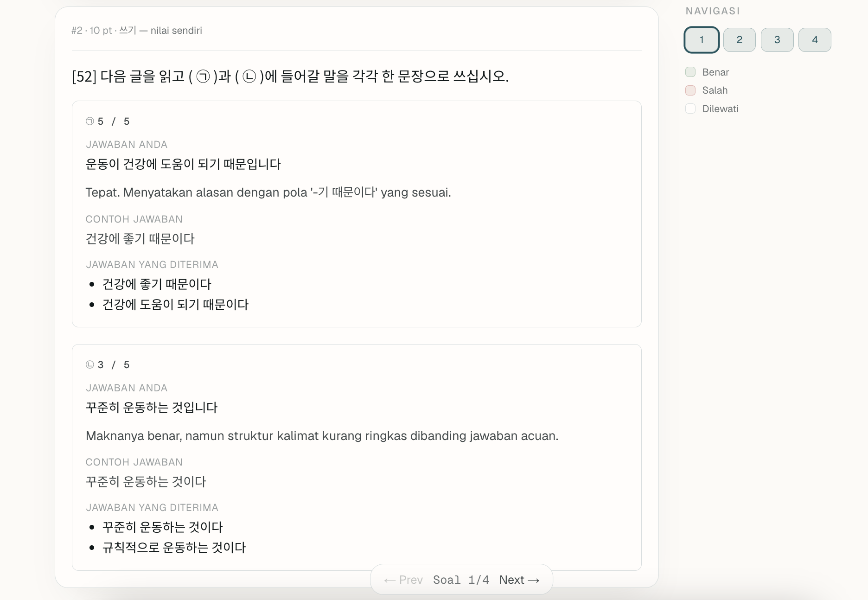
Task: Click your answer '운동이 건강에 도움이 되기 때문입니다'
Action: (183, 164)
